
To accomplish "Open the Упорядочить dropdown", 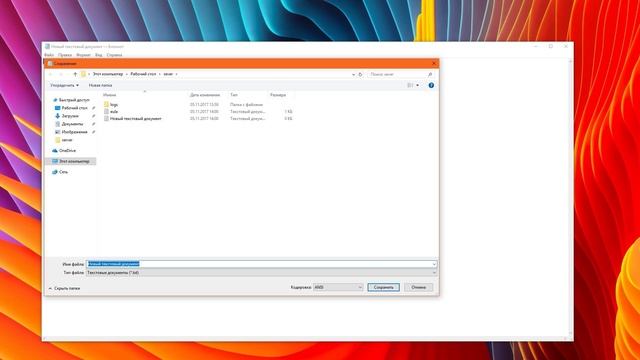I will coord(64,85).
